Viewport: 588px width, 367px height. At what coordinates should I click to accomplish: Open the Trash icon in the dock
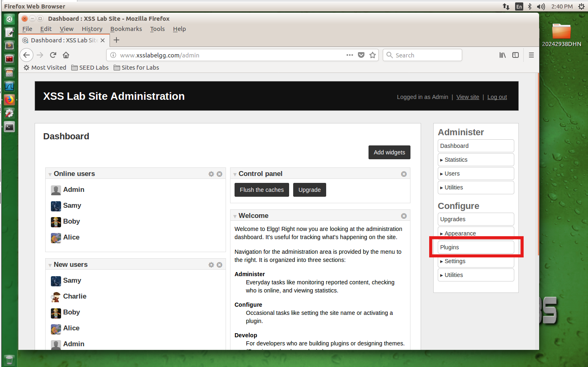pos(9,360)
